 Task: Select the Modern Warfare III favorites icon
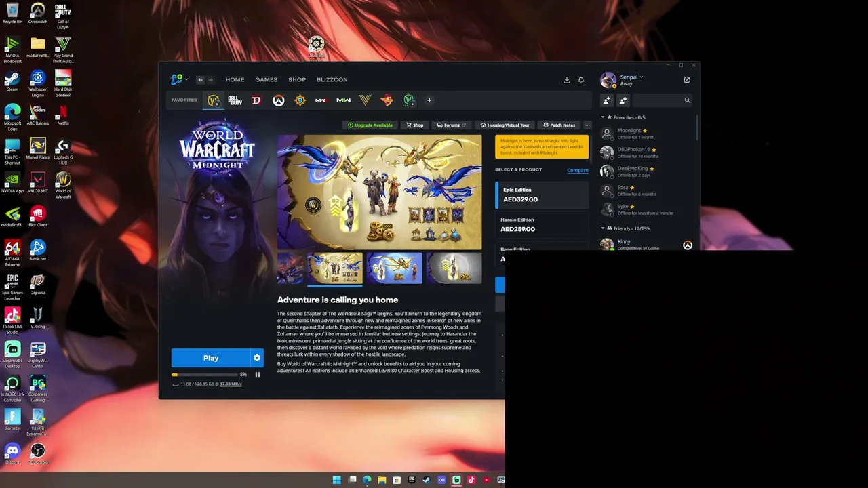tap(321, 100)
